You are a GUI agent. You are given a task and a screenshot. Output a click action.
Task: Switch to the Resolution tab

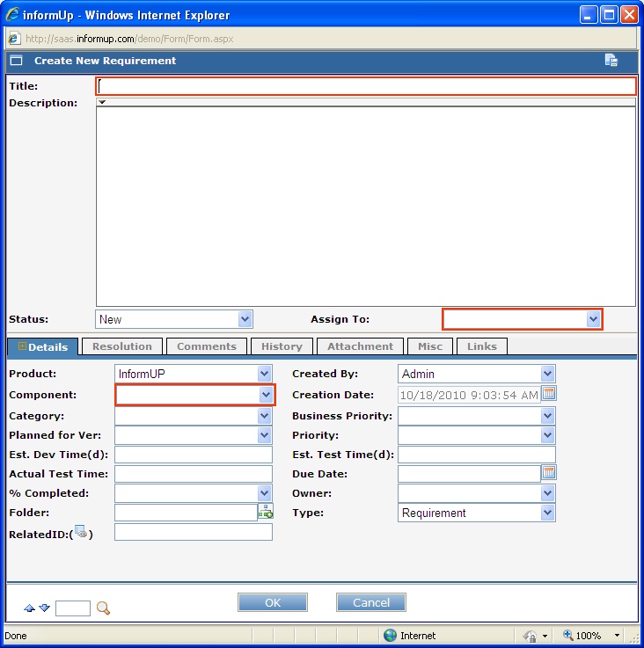coord(122,346)
